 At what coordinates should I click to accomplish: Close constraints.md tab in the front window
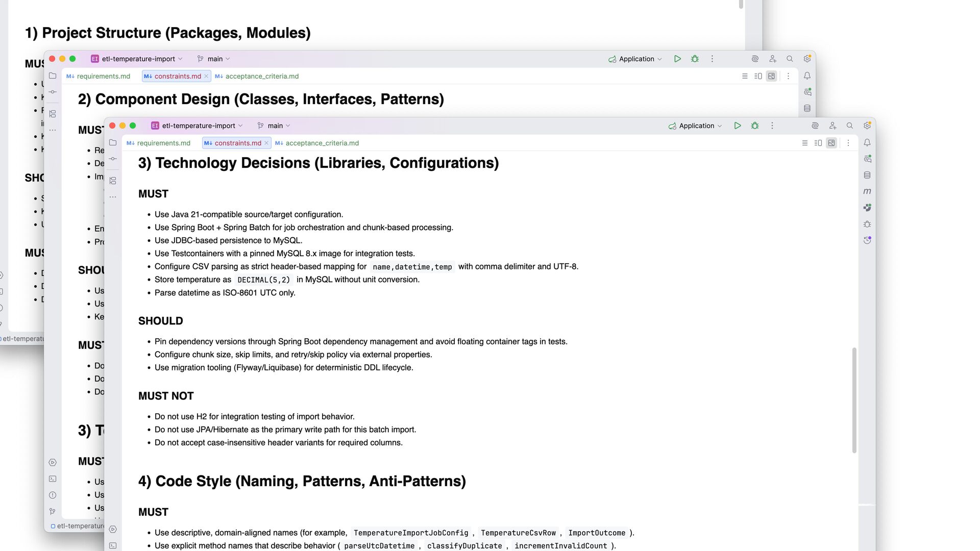tap(266, 143)
